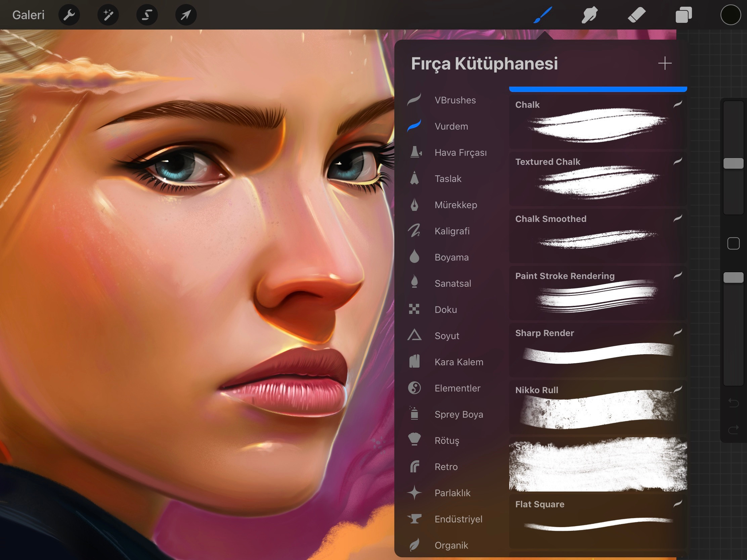Image resolution: width=747 pixels, height=560 pixels.
Task: Choose the Chalk Smoothed brush
Action: [598, 236]
